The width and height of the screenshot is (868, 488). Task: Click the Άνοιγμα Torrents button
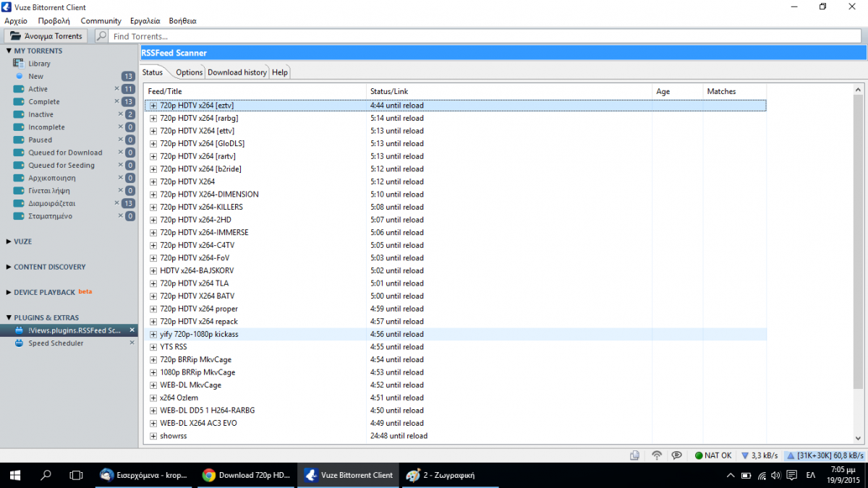click(x=47, y=36)
